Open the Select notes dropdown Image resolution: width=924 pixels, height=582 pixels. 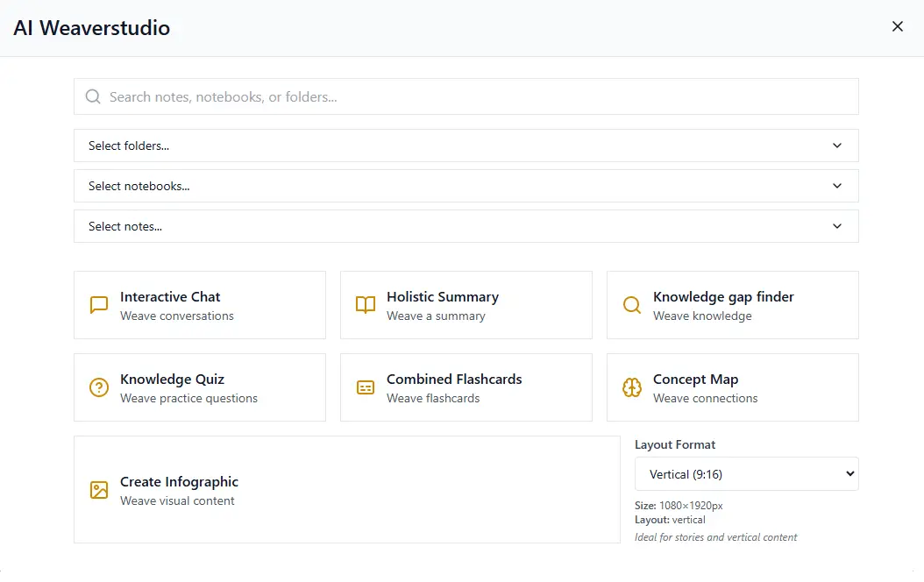466,226
